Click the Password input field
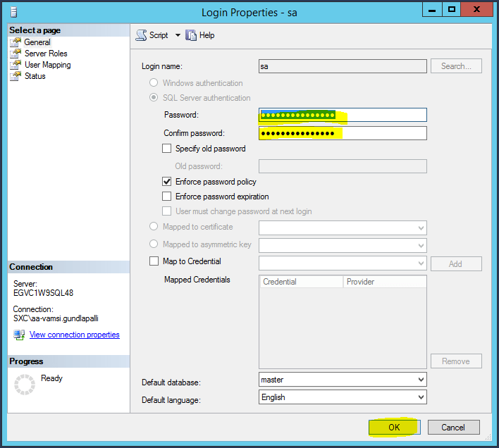Screen dimensions: 499x448 click(343, 115)
